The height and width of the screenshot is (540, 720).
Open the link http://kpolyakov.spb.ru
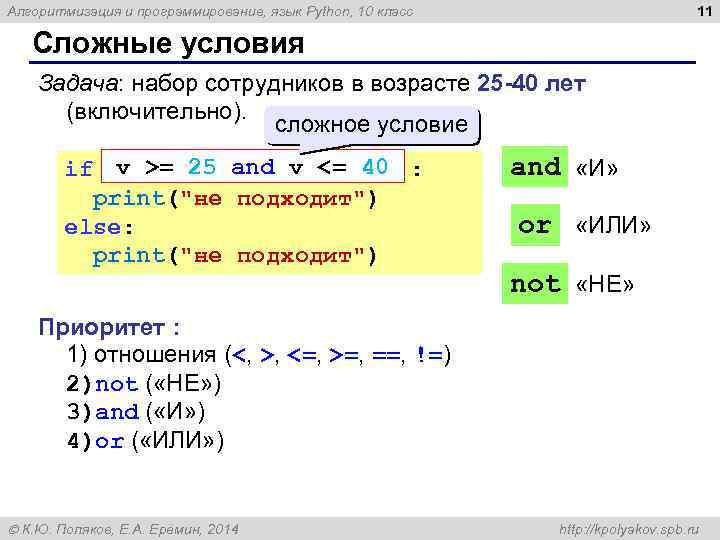[629, 529]
